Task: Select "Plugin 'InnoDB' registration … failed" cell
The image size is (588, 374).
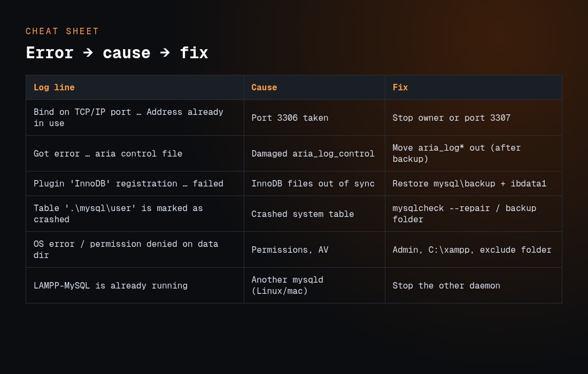Action: [x=135, y=184]
